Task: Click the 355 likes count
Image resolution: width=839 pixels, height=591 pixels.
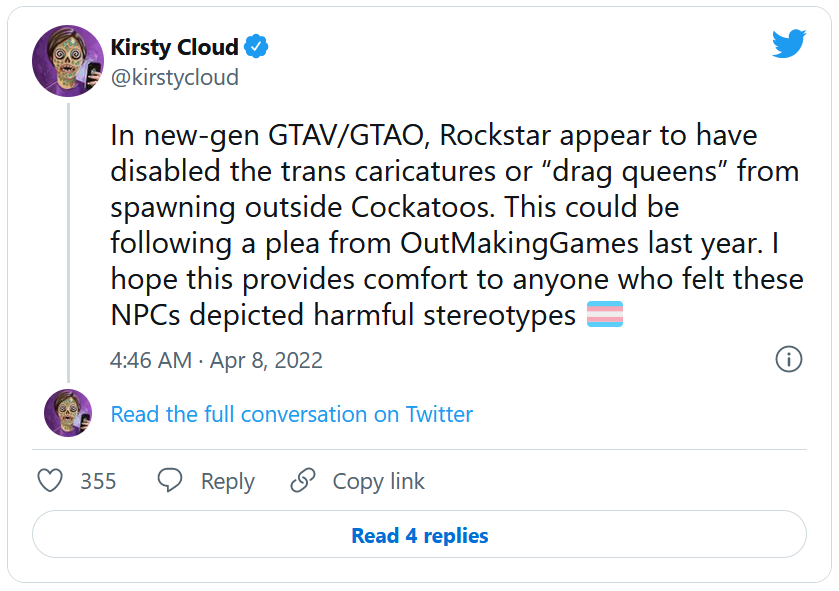Action: (98, 481)
